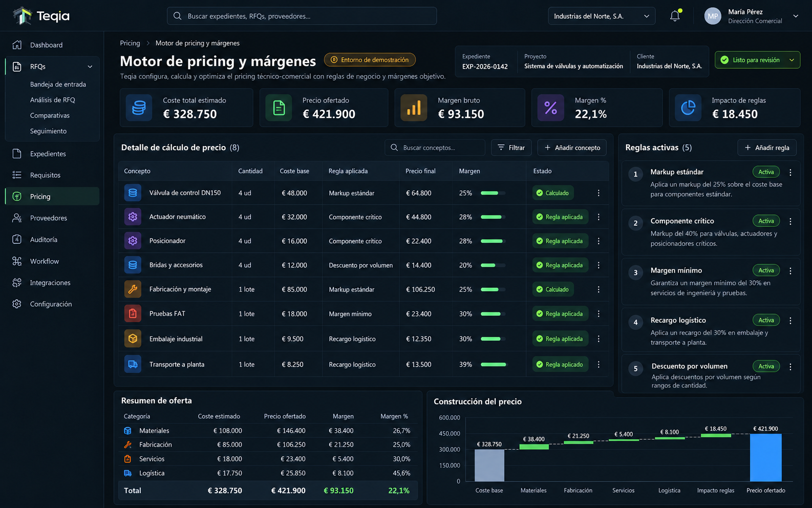Click the Añadir concepto button
This screenshot has height=508, width=812.
click(x=572, y=147)
